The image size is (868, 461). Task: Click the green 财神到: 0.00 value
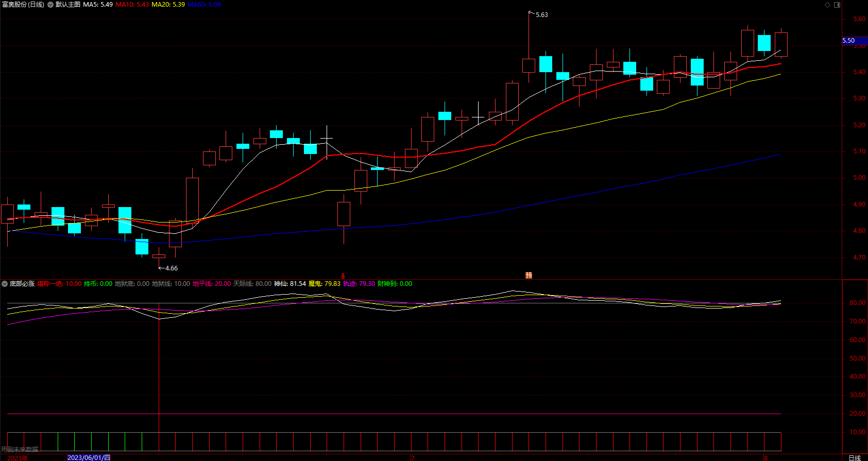[395, 284]
